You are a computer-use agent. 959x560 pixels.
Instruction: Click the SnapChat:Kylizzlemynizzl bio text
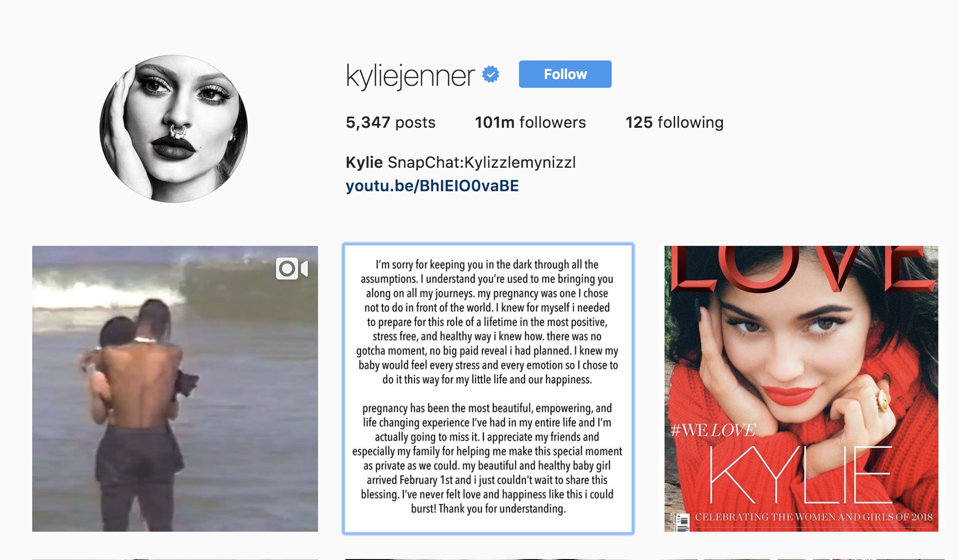pos(482,162)
